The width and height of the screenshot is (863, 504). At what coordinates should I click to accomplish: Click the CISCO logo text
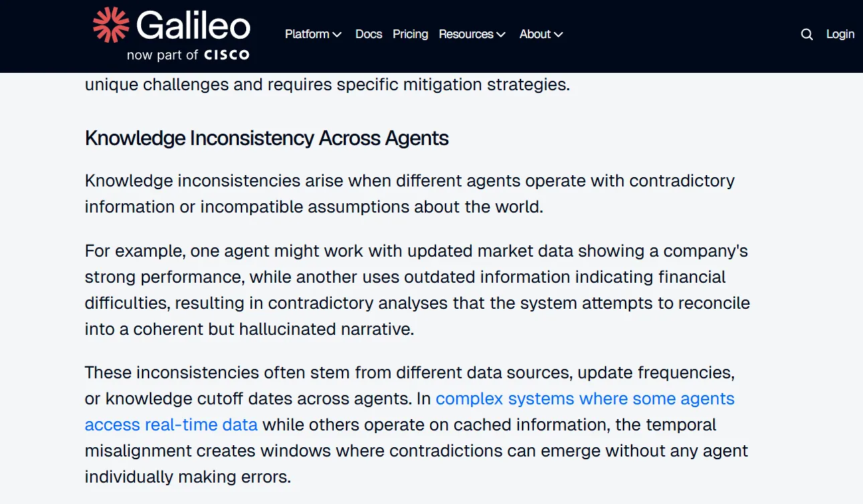tap(227, 55)
